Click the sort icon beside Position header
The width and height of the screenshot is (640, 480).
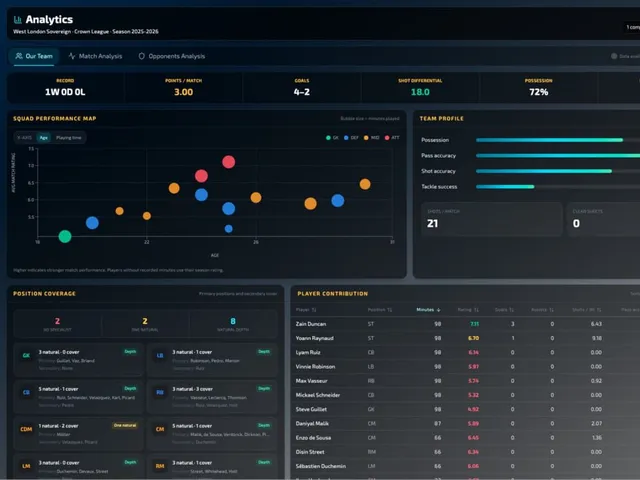(x=389, y=310)
